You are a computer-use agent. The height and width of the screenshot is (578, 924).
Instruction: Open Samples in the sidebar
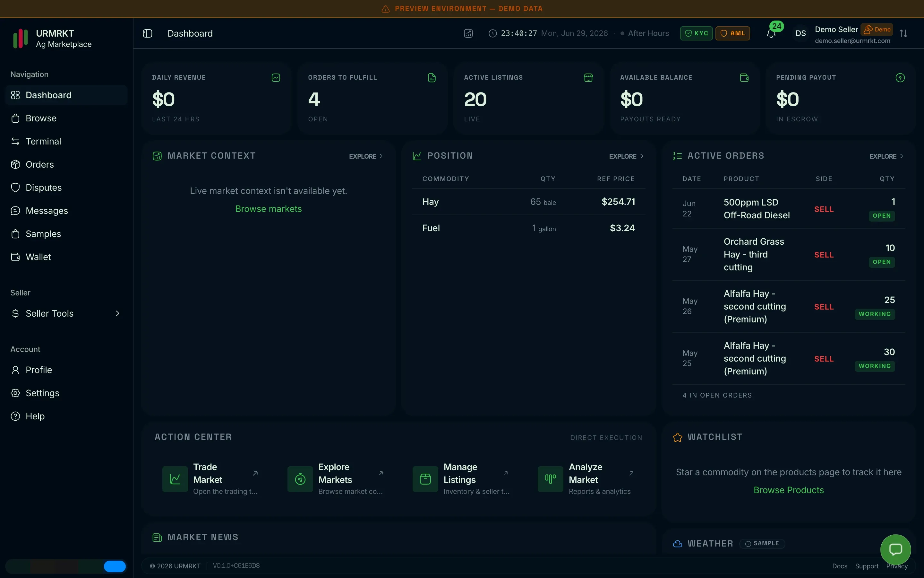pos(66,234)
